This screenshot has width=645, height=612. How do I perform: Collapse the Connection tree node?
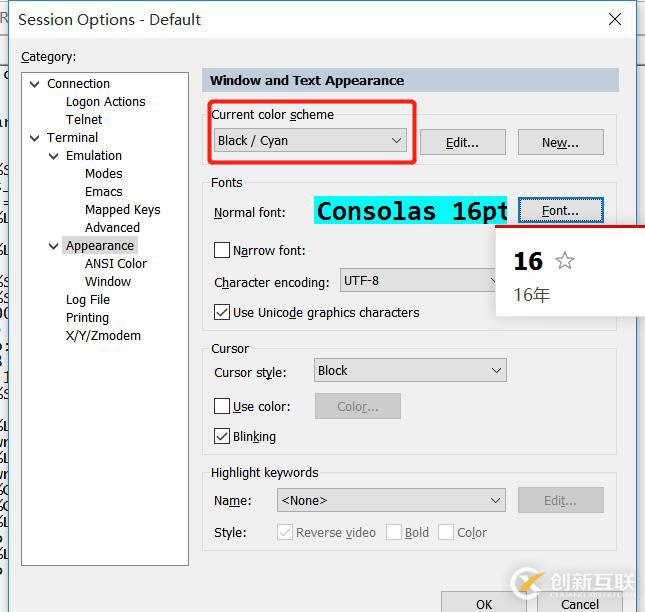(35, 84)
